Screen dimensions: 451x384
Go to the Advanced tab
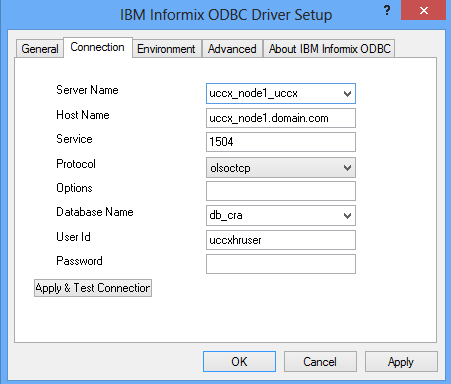pos(232,49)
